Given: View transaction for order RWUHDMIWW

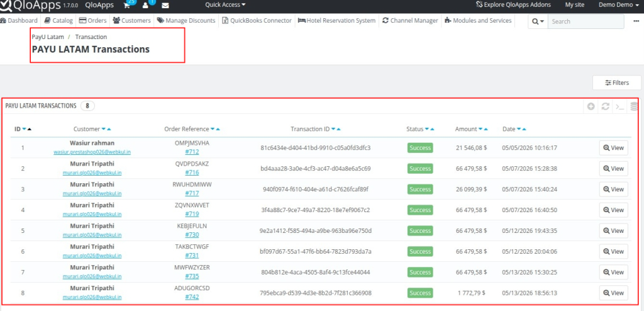Looking at the screenshot, I should (614, 189).
